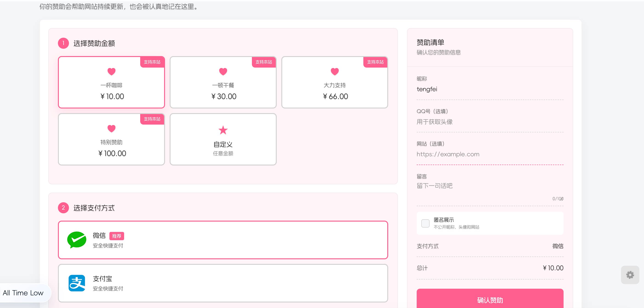Open the settings gear button

pos(630,275)
